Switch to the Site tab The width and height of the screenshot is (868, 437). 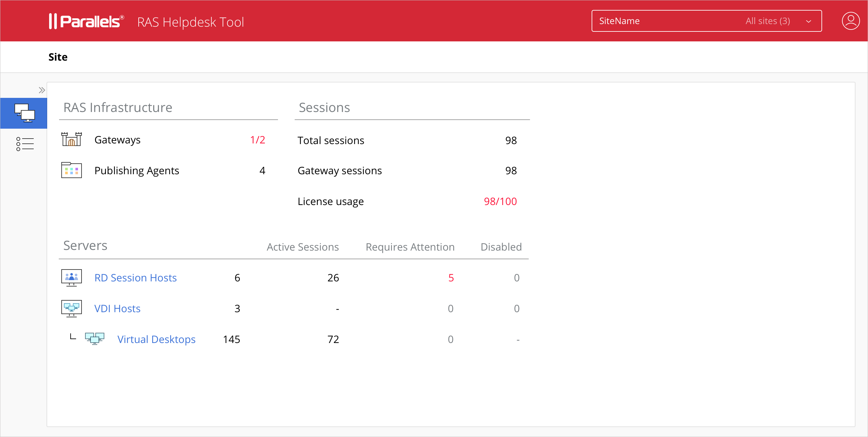[57, 56]
